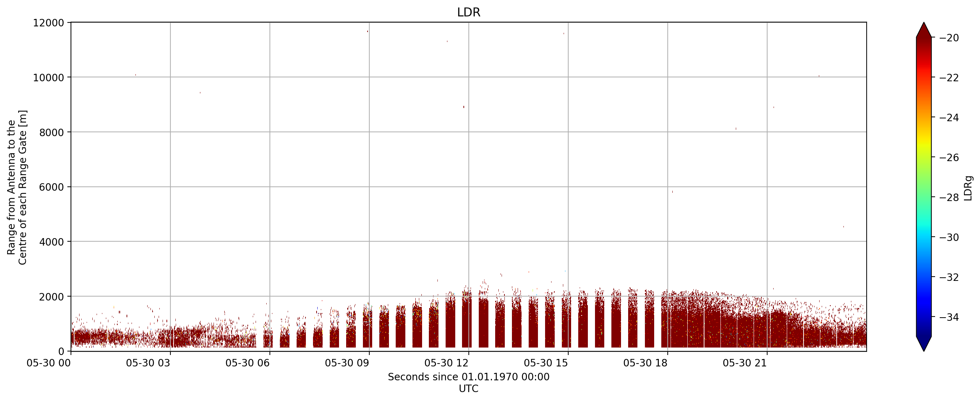Click the time label 05-30 09
The image size is (980, 401).
tap(347, 363)
